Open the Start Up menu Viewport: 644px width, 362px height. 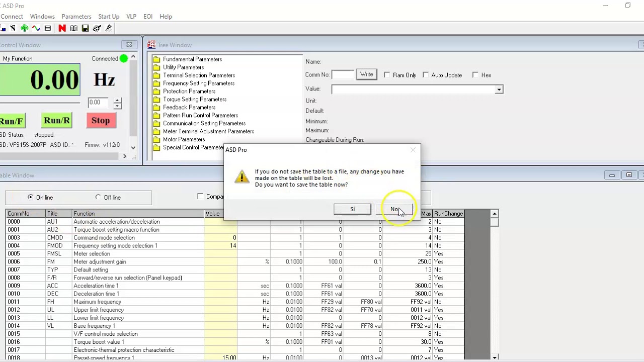109,17
